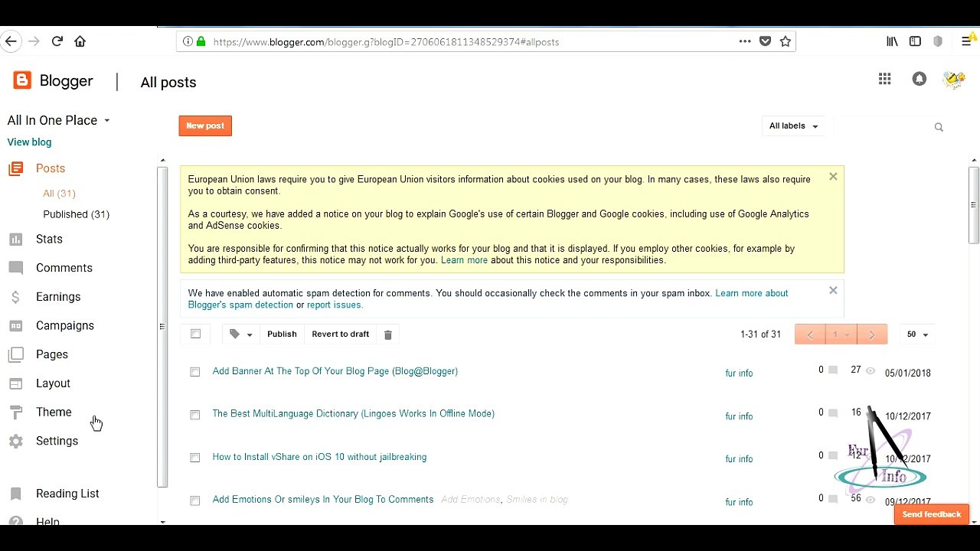980x551 pixels.
Task: Check the Add Banner post checkbox
Action: (x=195, y=372)
